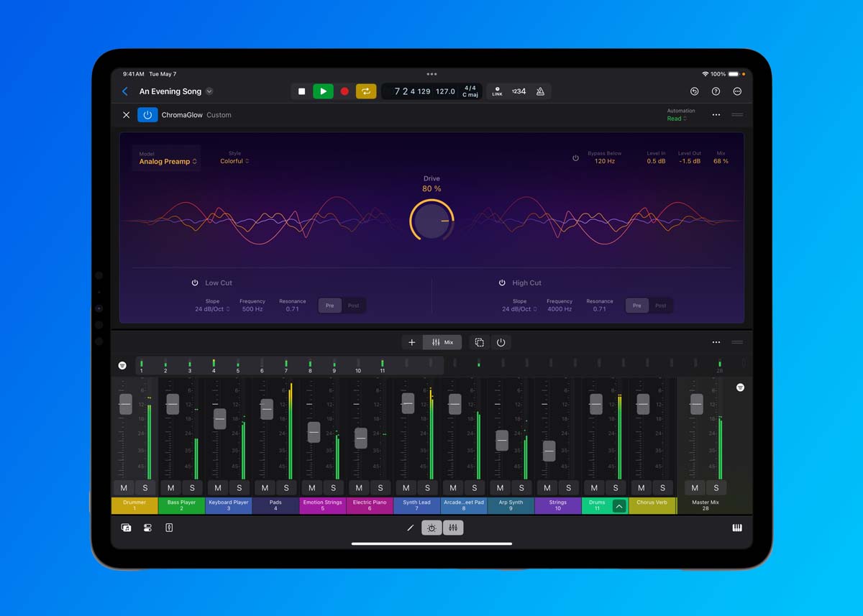Viewport: 863px width, 616px height.
Task: Open the Analog Preamp model dropdown
Action: point(168,162)
